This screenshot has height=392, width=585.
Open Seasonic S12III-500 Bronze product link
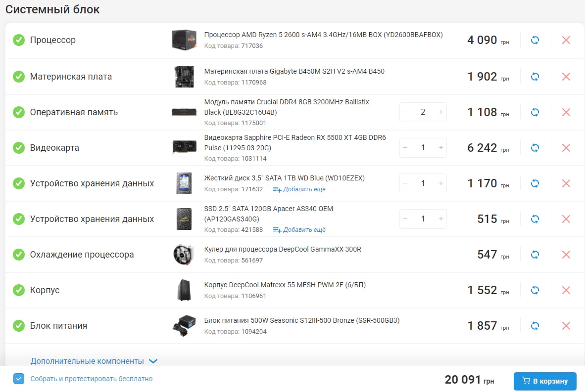tap(302, 320)
